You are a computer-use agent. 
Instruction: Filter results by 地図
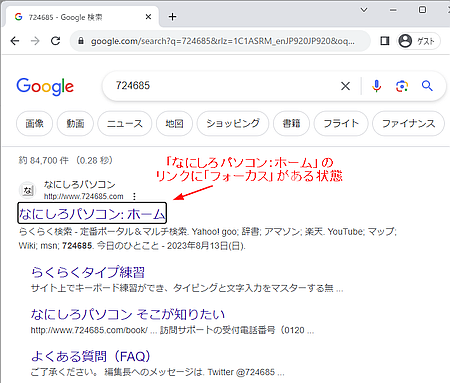(174, 124)
